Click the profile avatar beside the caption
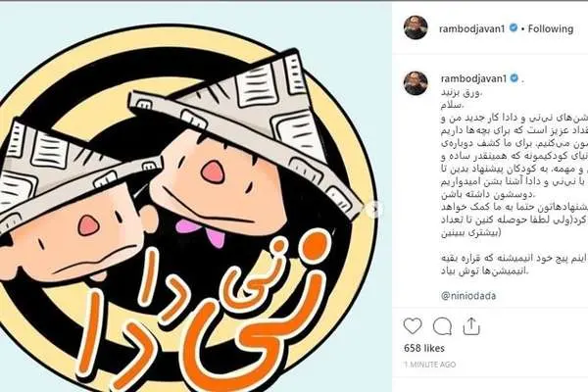Viewport: 588px width, 392px height. click(x=416, y=83)
